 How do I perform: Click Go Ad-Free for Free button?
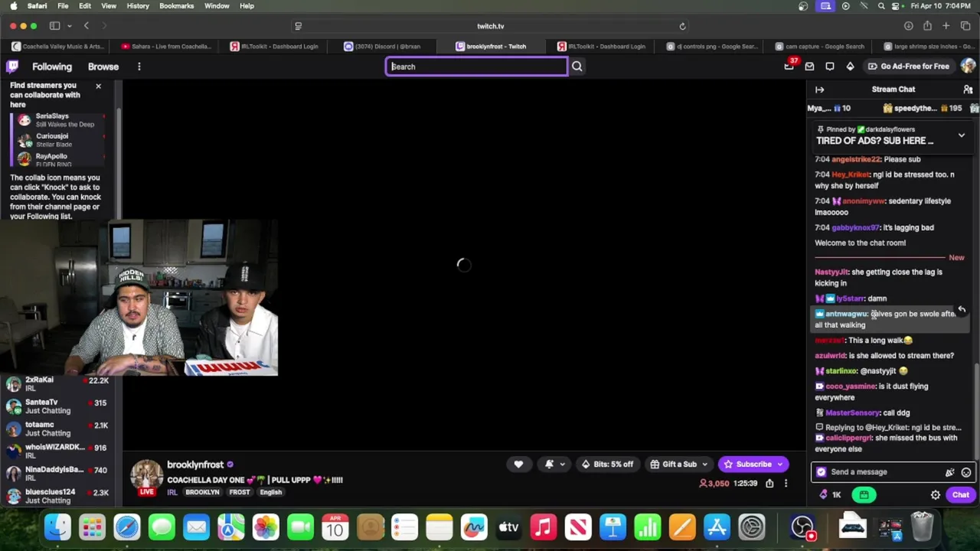point(909,67)
